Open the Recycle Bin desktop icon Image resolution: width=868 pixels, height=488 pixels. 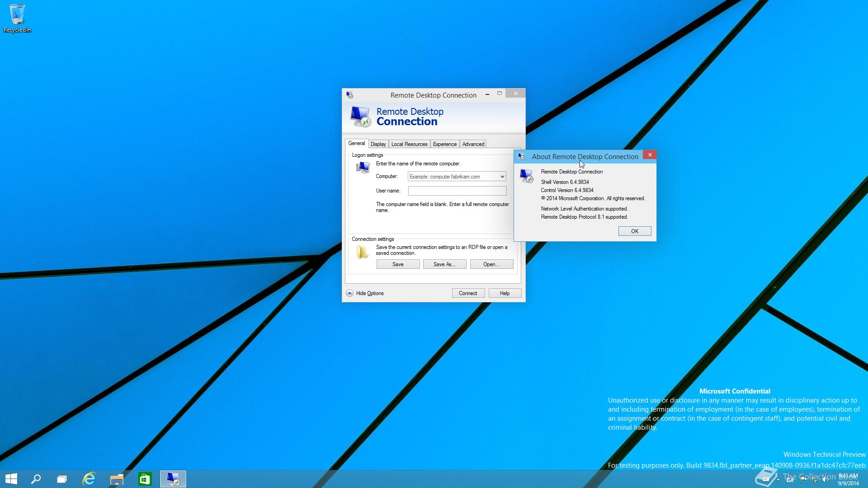[x=17, y=19]
